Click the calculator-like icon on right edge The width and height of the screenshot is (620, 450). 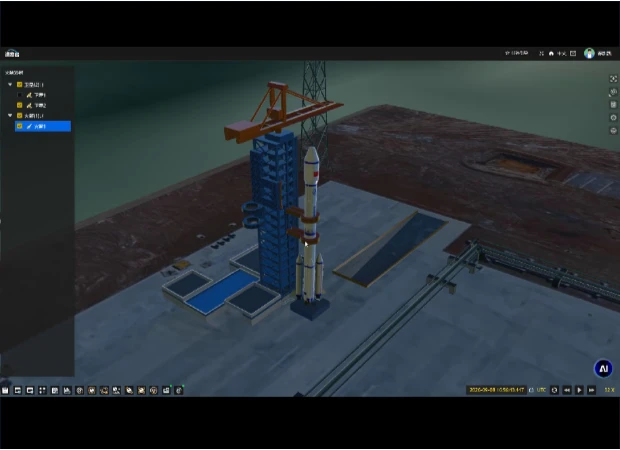613,105
